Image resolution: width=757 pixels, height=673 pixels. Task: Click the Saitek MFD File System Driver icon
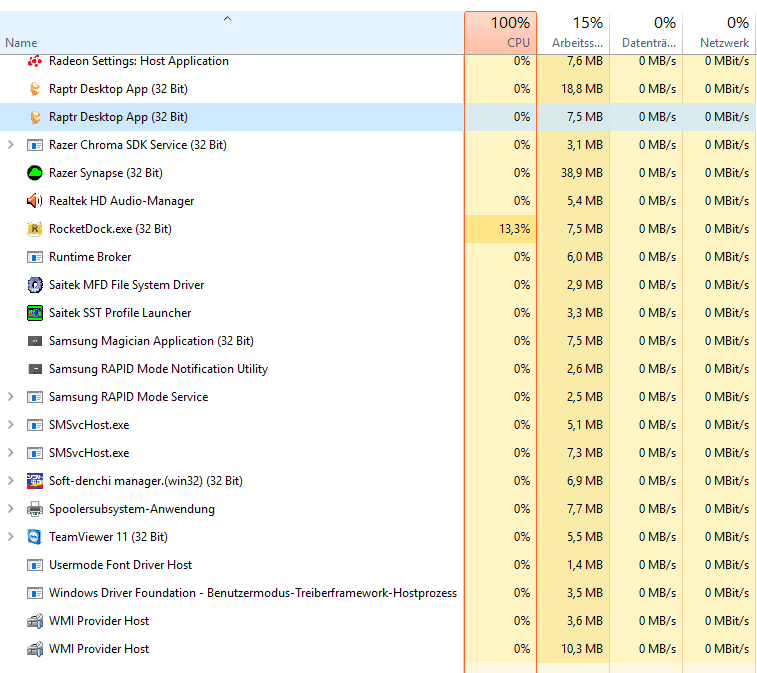point(35,285)
